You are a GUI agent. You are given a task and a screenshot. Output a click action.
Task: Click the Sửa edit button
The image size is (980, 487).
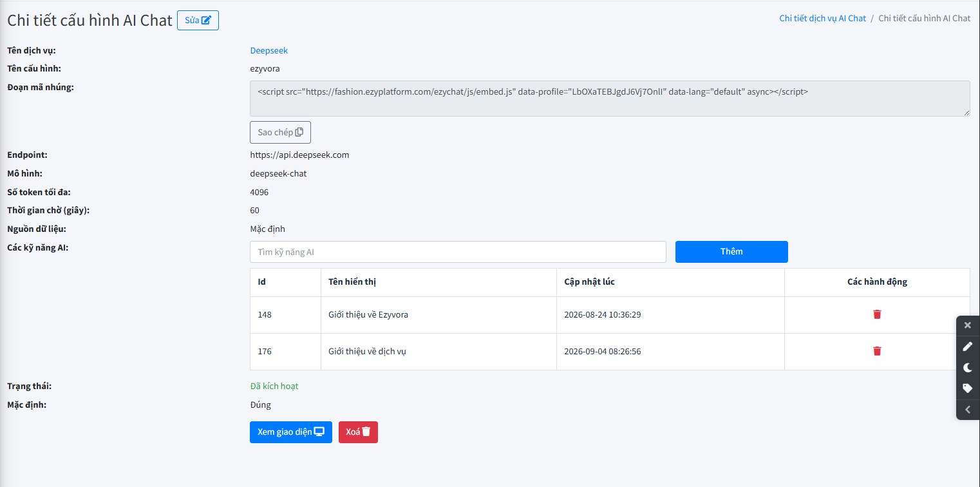[x=198, y=20]
